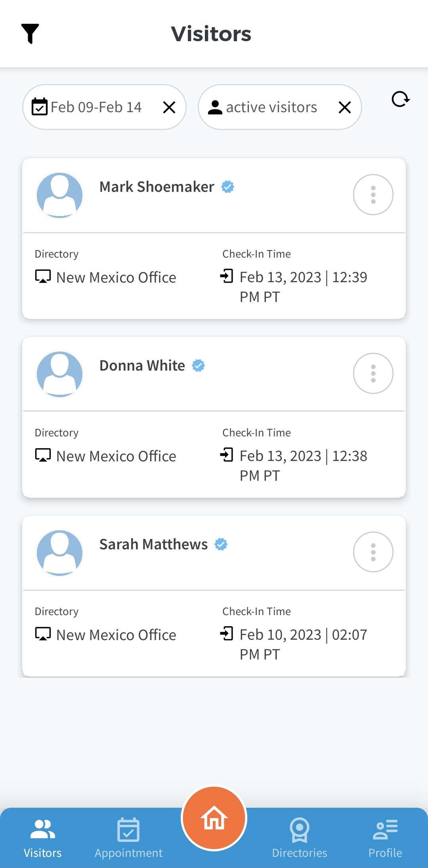Refresh the visitors list
Image resolution: width=428 pixels, height=868 pixels.
400,99
